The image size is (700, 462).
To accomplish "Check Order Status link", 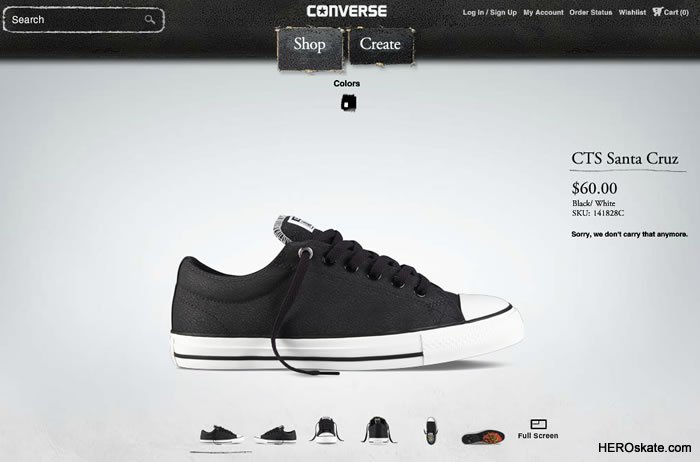I will click(x=591, y=12).
